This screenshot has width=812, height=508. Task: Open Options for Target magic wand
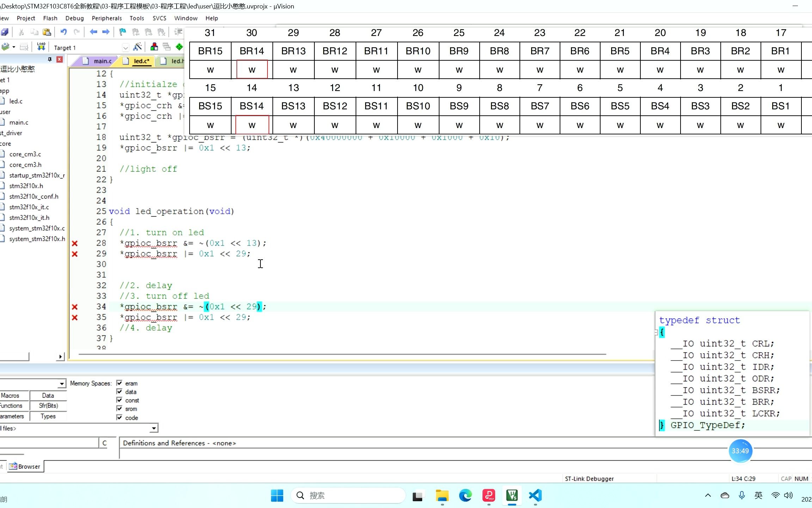137,47
